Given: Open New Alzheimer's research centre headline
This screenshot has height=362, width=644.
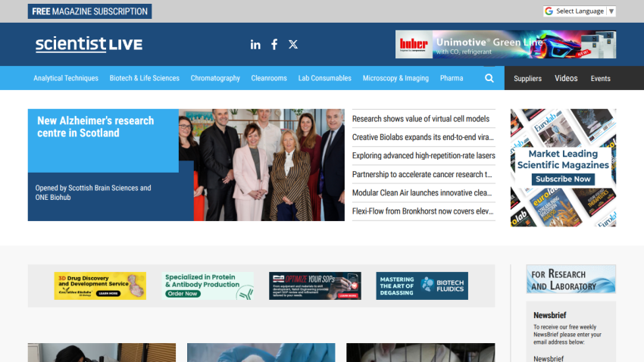Looking at the screenshot, I should pyautogui.click(x=95, y=126).
